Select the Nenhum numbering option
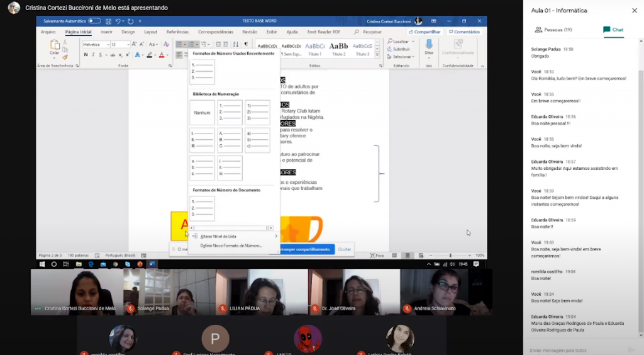The height and width of the screenshot is (355, 644). click(x=202, y=113)
